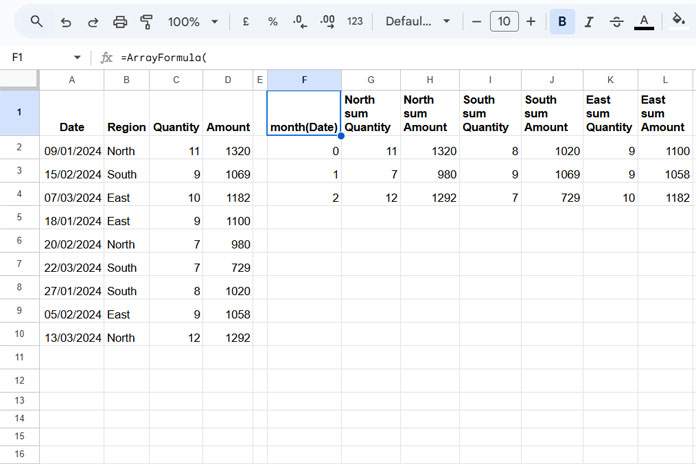Image resolution: width=696 pixels, height=464 pixels.
Task: Select column D header
Action: pyautogui.click(x=228, y=80)
